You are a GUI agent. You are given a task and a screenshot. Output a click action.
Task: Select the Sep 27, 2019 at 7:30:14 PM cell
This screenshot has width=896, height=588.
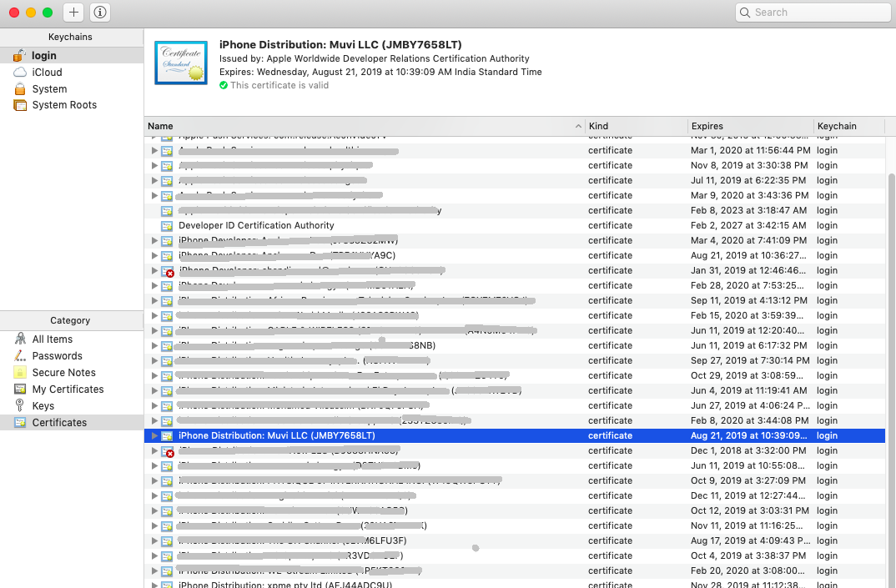750,360
